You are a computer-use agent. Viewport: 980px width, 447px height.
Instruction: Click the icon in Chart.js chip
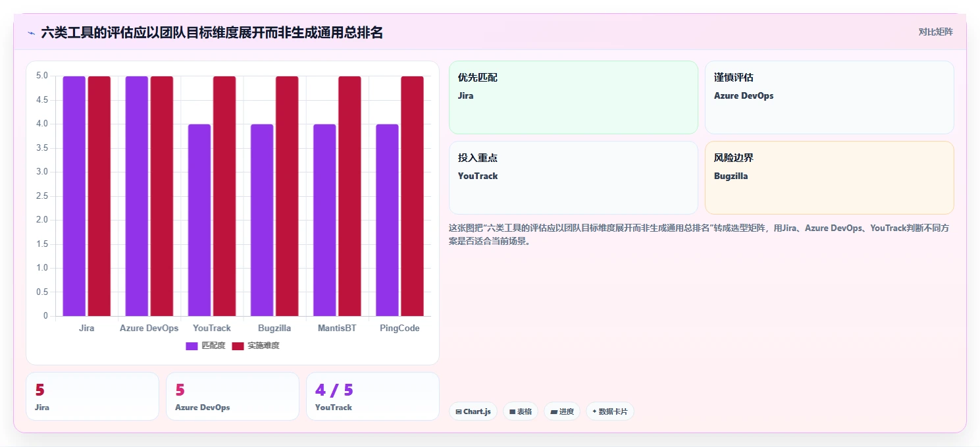459,412
